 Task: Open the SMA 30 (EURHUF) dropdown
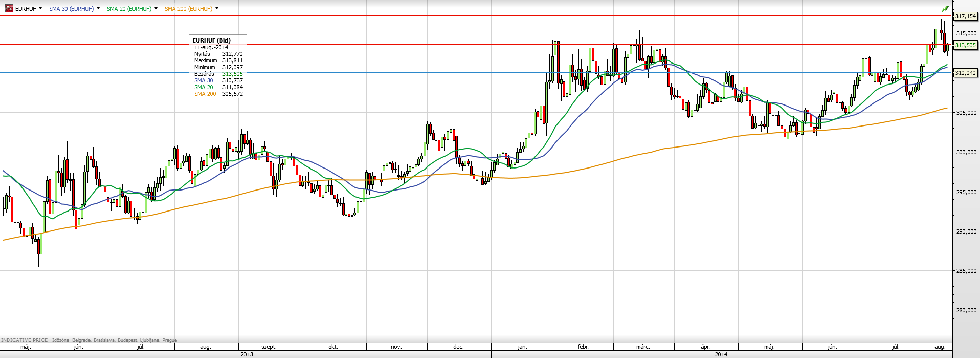click(x=98, y=9)
